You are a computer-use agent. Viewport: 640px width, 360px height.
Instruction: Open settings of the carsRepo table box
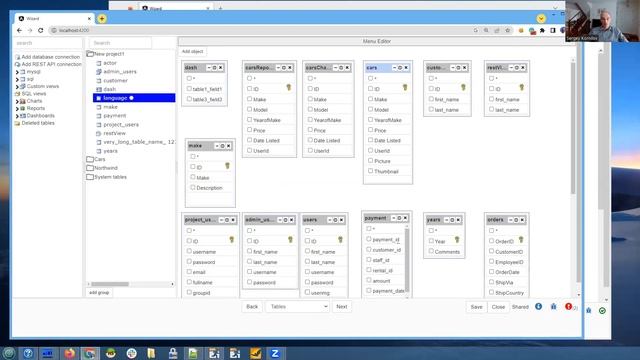pos(284,68)
